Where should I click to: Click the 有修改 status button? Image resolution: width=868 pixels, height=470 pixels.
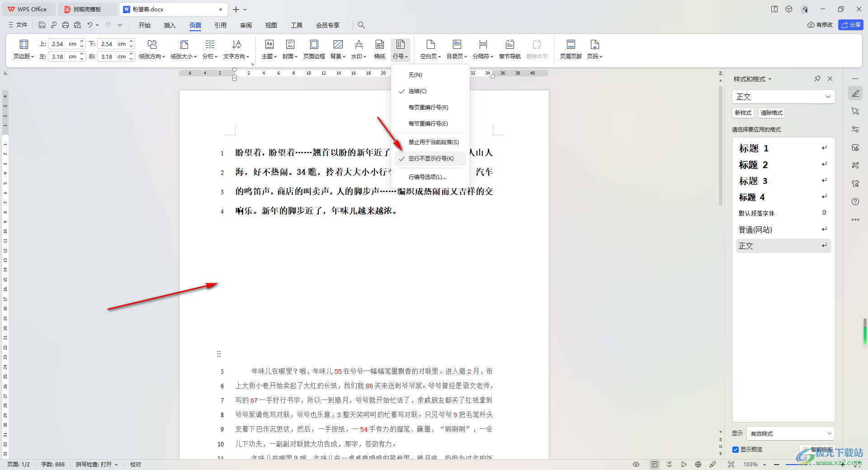coord(820,25)
